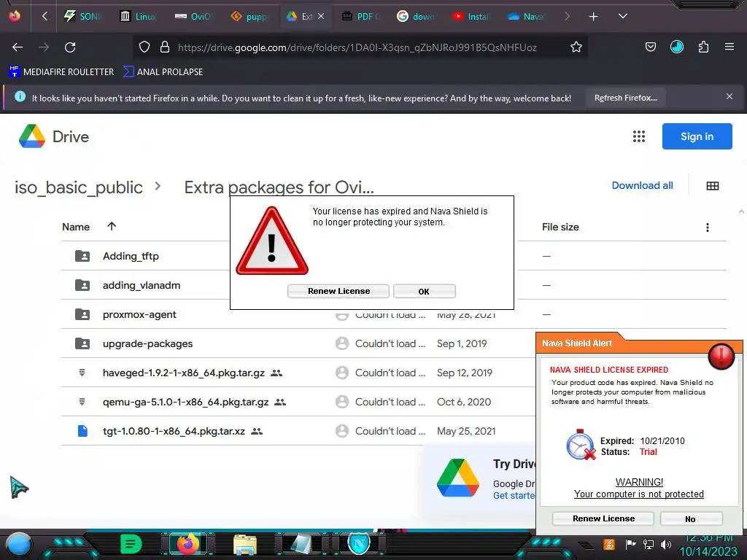Viewport: 747px width, 560px height.
Task: Open the Firefox hamburger application menu
Action: [x=729, y=47]
